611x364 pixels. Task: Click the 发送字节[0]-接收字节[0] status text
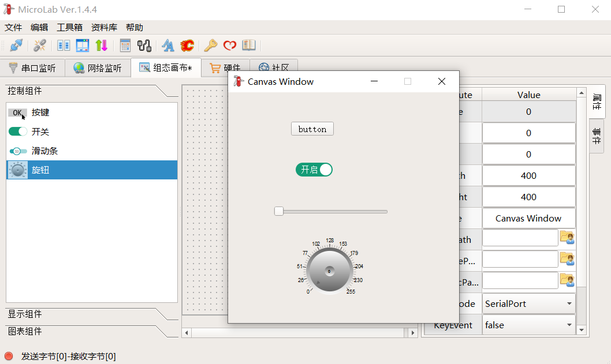(x=69, y=357)
